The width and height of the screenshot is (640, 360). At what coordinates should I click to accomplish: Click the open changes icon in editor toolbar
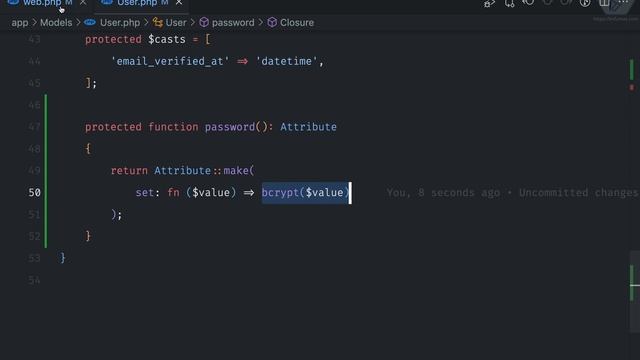pos(509,4)
